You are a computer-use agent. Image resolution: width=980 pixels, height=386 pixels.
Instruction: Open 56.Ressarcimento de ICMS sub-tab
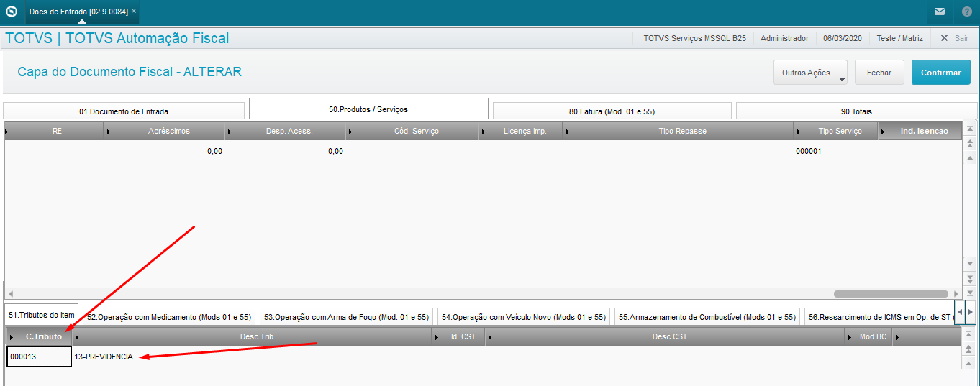(x=880, y=316)
